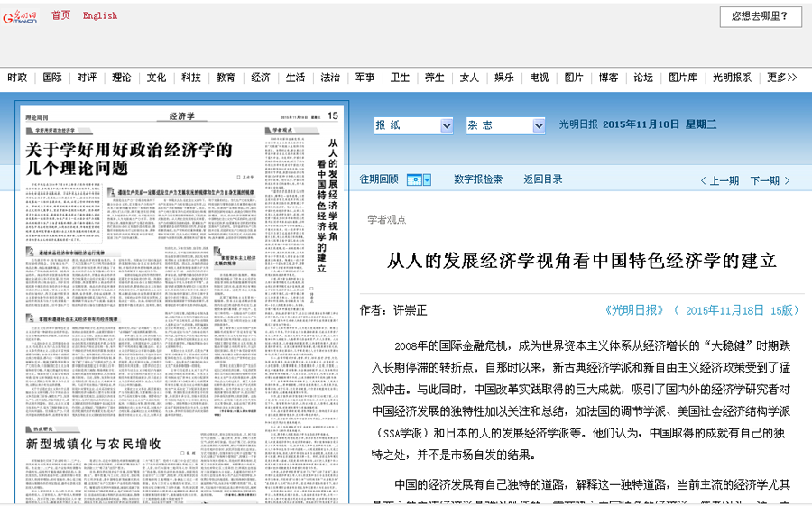Open the 图片库 navigation item
Image resolution: width=812 pixels, height=506 pixels.
tap(682, 78)
